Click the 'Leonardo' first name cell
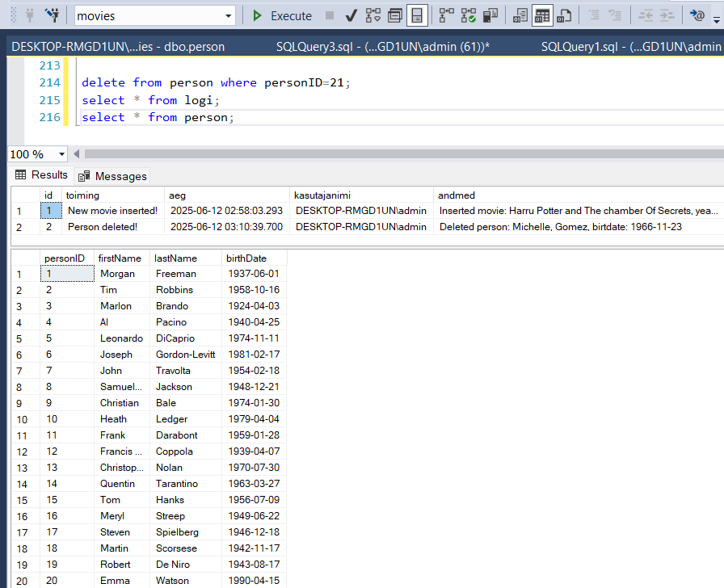The width and height of the screenshot is (724, 588). tap(122, 338)
